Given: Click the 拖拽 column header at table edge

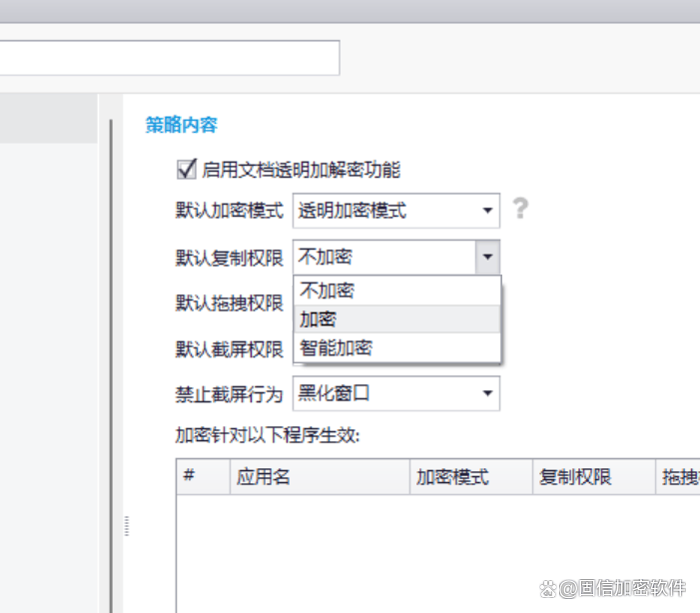Looking at the screenshot, I should coord(678,476).
